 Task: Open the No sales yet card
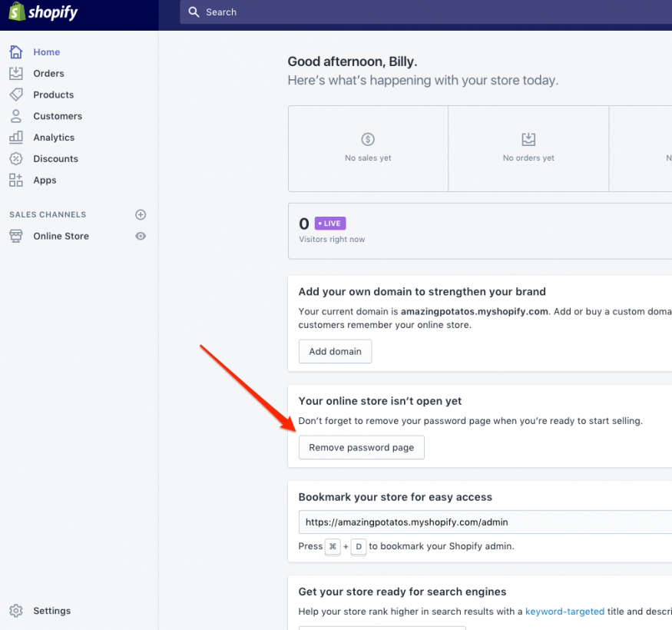[368, 148]
